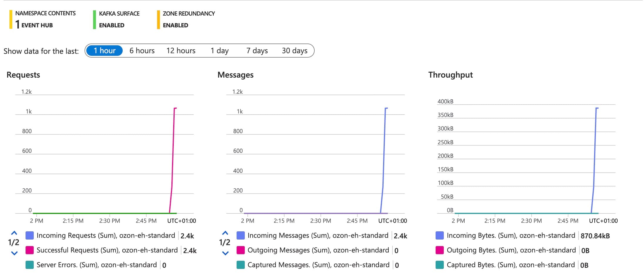Show data for the last 30 days
This screenshot has height=276, width=644.
[295, 51]
